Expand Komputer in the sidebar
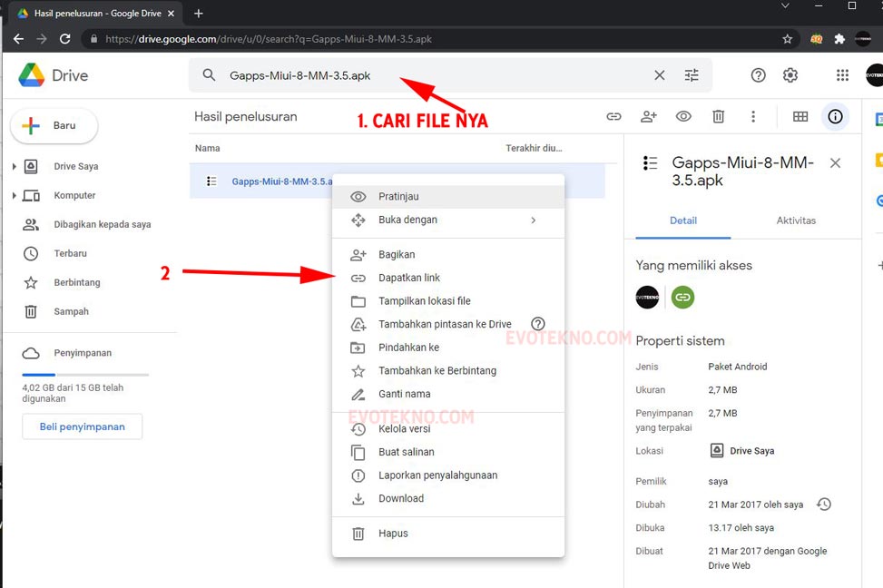This screenshot has width=883, height=588. click(x=16, y=195)
